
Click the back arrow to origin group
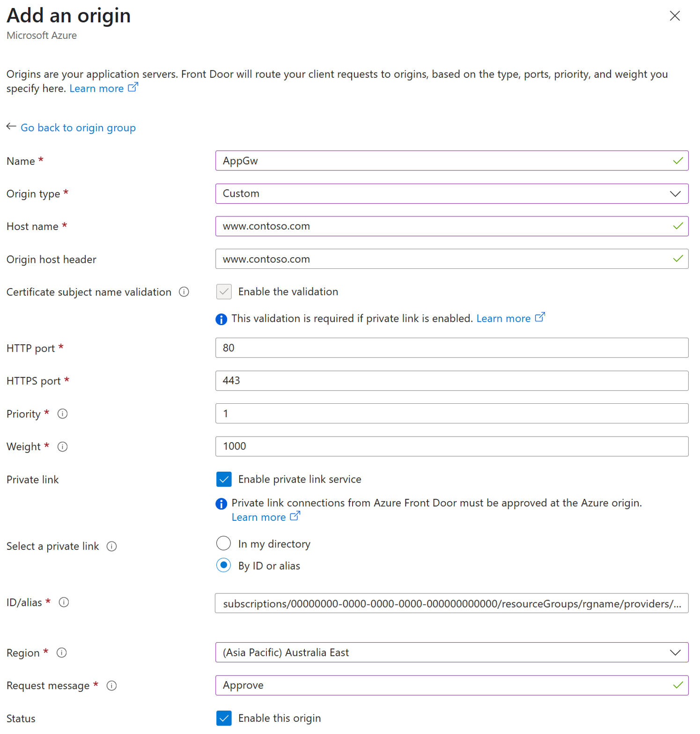pos(11,127)
